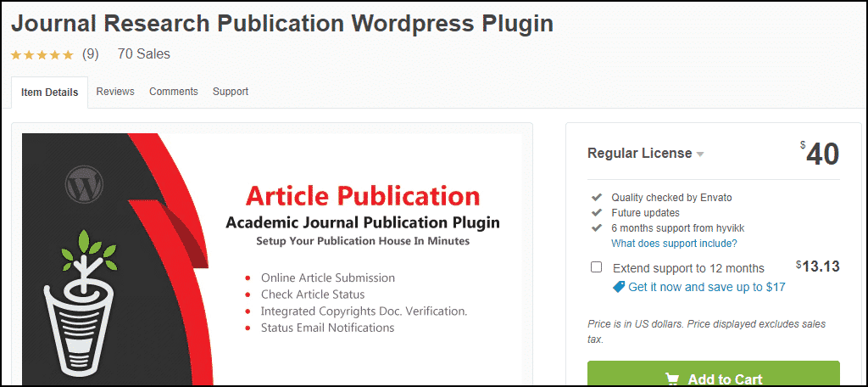Click the WordPress logo in preview image
The height and width of the screenshot is (387, 868).
coord(84,185)
